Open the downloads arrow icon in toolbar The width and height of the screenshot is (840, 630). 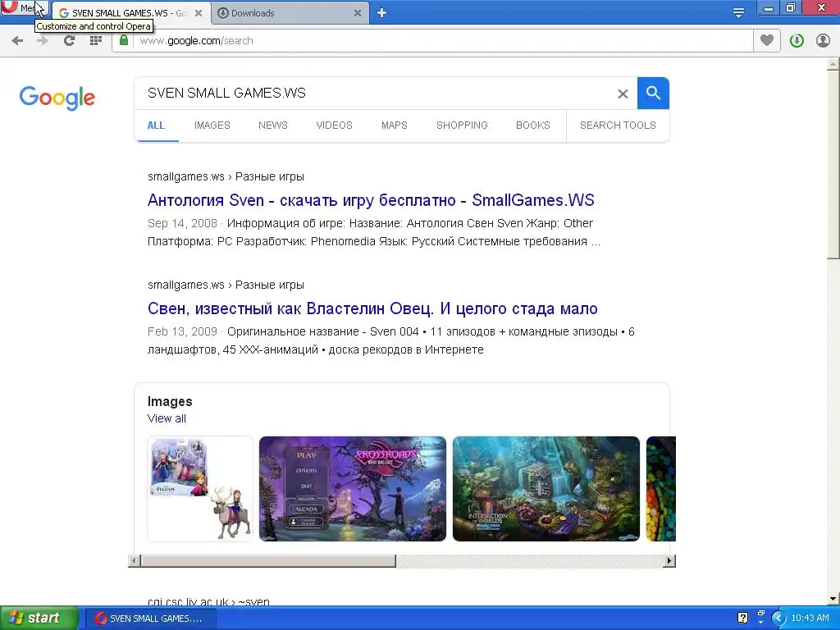[797, 41]
